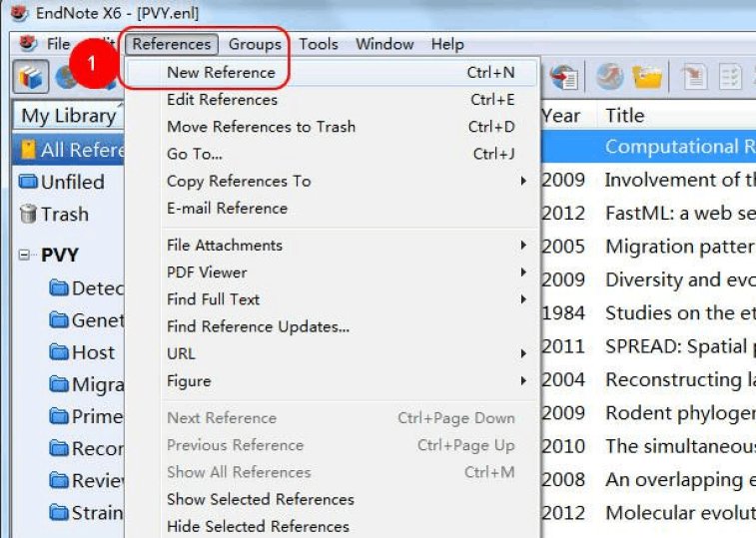Open the Groups menu
Image resolution: width=756 pixels, height=538 pixels.
[255, 44]
